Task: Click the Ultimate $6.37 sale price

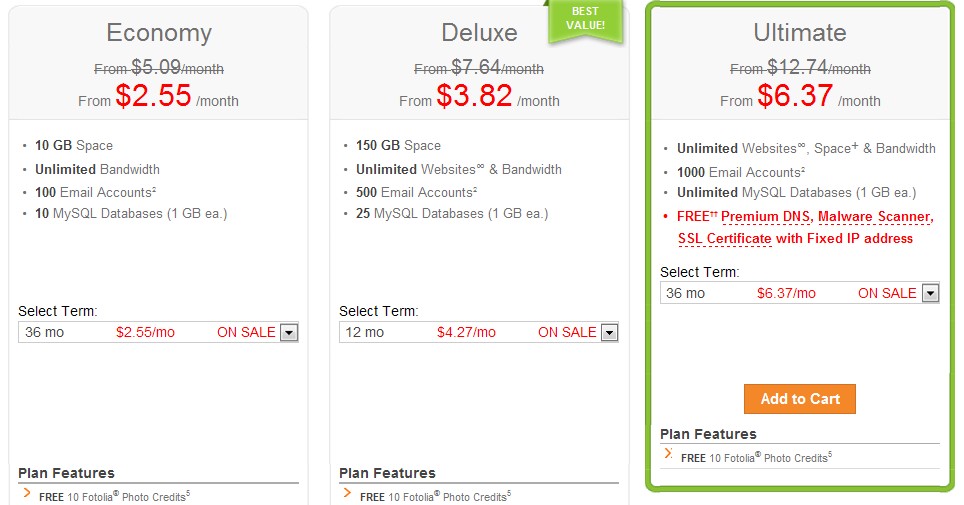Action: [x=795, y=95]
